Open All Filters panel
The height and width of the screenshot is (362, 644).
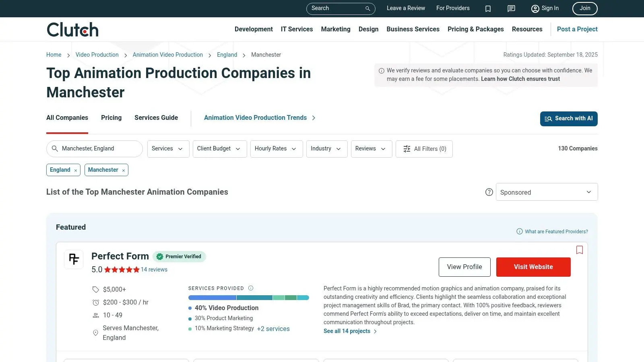[424, 149]
